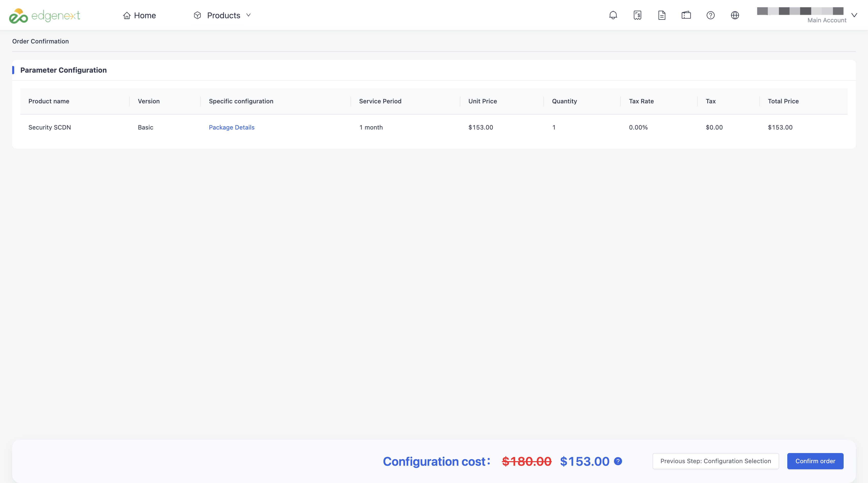Open the wallet icon in header
The image size is (868, 483).
coord(686,15)
